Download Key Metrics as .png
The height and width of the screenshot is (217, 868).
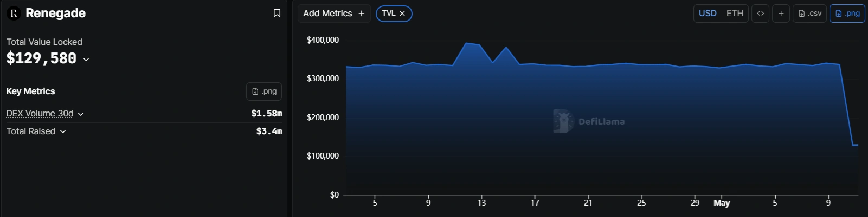[264, 91]
